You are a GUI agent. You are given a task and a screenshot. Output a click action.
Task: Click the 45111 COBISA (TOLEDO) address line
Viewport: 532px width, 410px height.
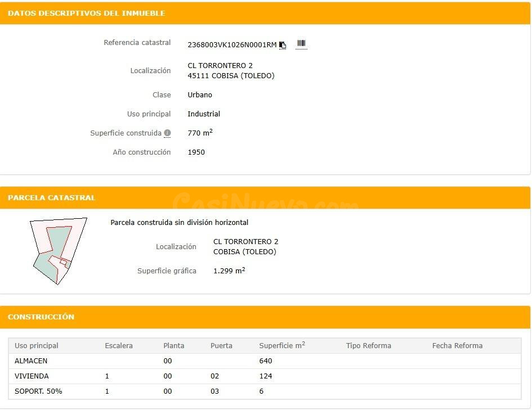pyautogui.click(x=231, y=75)
